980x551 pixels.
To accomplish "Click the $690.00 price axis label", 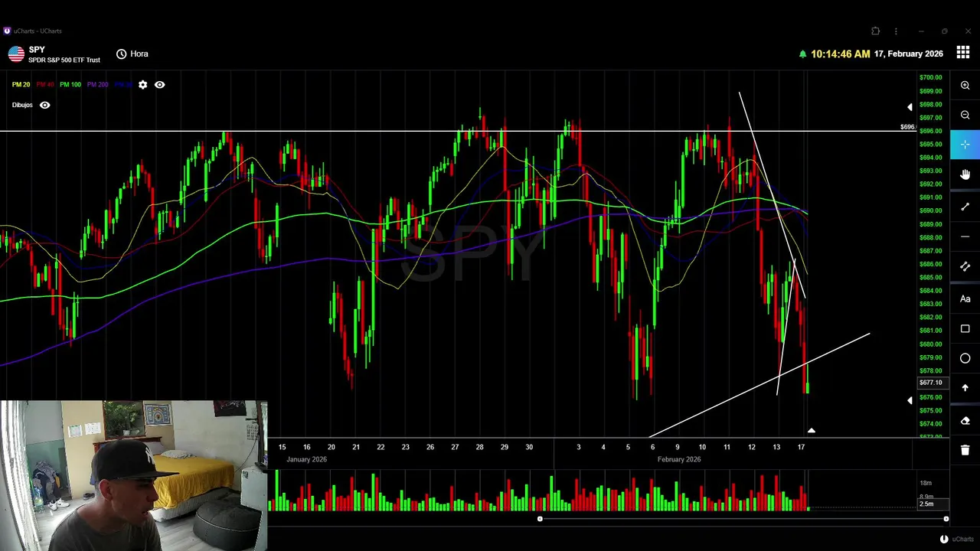I will click(x=930, y=210).
